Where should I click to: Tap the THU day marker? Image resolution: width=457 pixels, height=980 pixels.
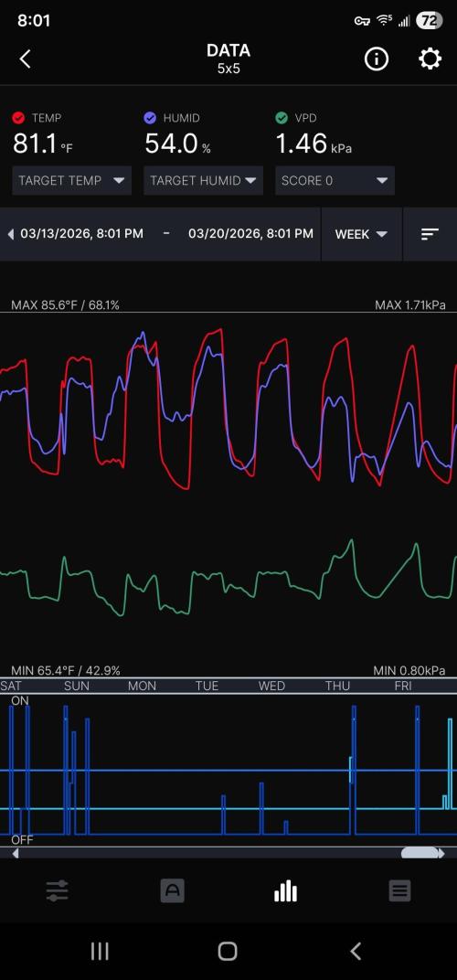click(337, 686)
